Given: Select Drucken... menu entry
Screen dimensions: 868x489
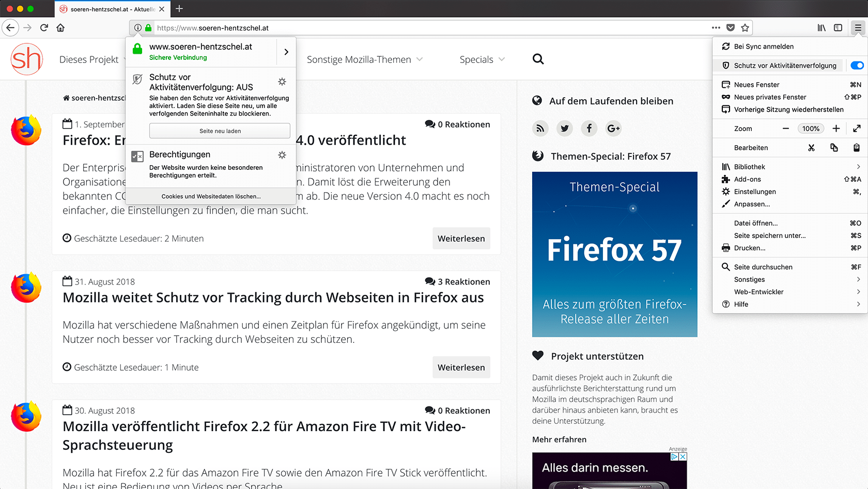Looking at the screenshot, I should (x=789, y=248).
